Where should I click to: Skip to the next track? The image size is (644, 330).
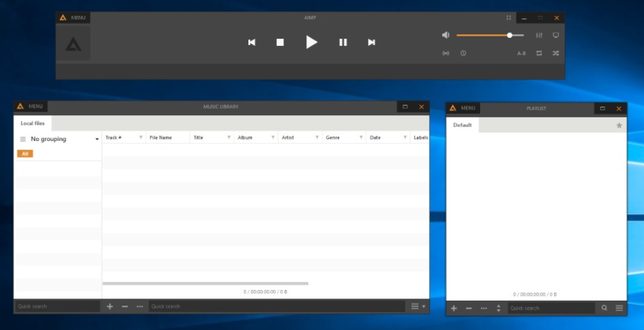pos(371,42)
